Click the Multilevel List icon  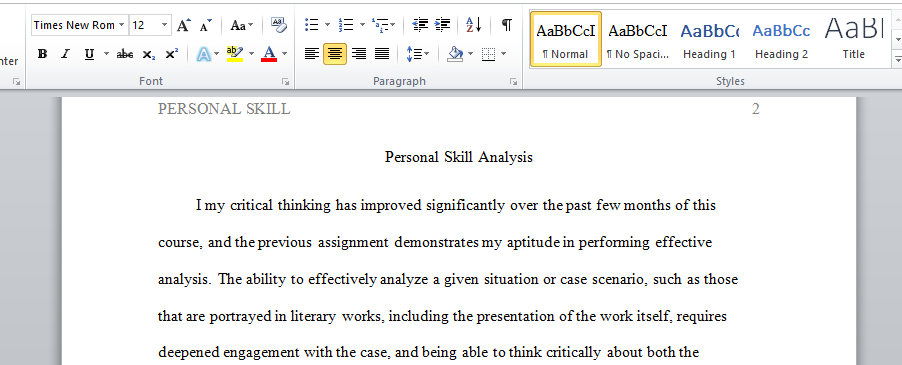(380, 25)
